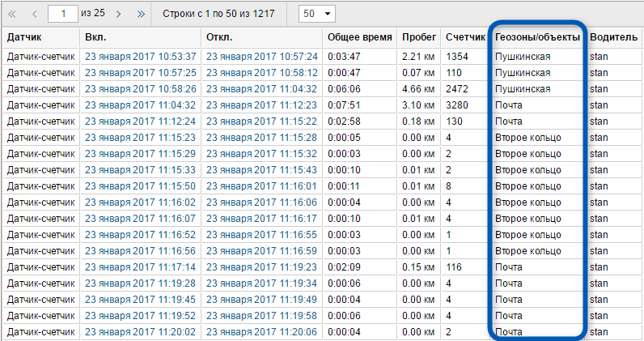Select counter value 130

click(454, 121)
